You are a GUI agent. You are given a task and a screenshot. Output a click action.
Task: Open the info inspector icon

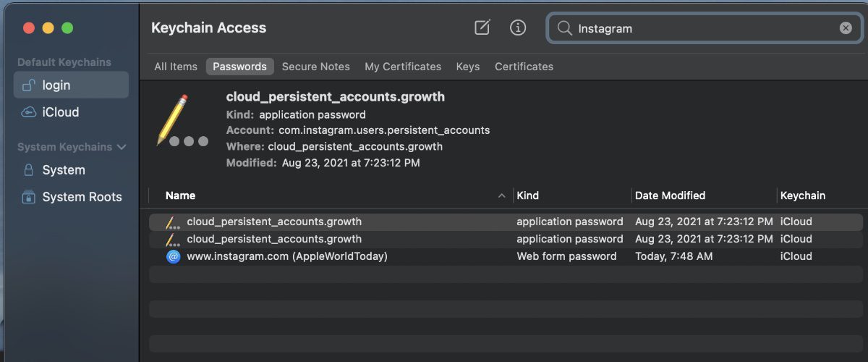click(x=518, y=28)
